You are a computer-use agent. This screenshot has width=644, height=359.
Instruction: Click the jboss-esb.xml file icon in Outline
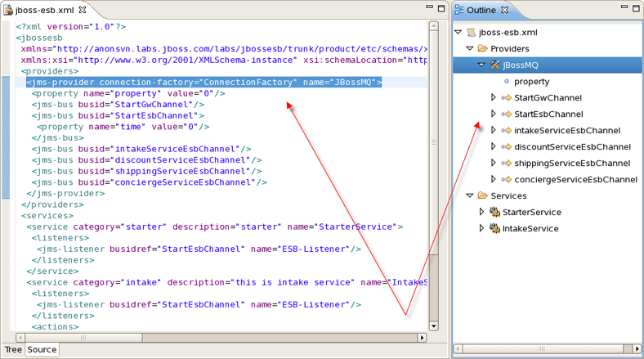(472, 33)
